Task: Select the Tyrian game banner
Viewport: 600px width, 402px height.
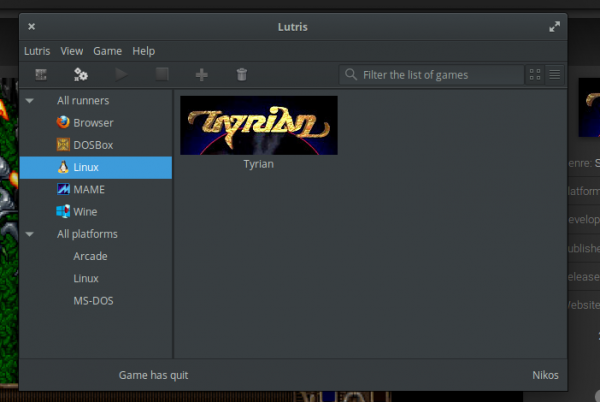Action: click(259, 125)
